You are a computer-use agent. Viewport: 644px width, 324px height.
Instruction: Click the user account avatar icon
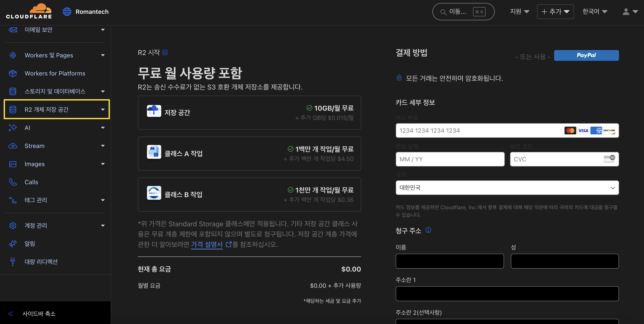(626, 11)
